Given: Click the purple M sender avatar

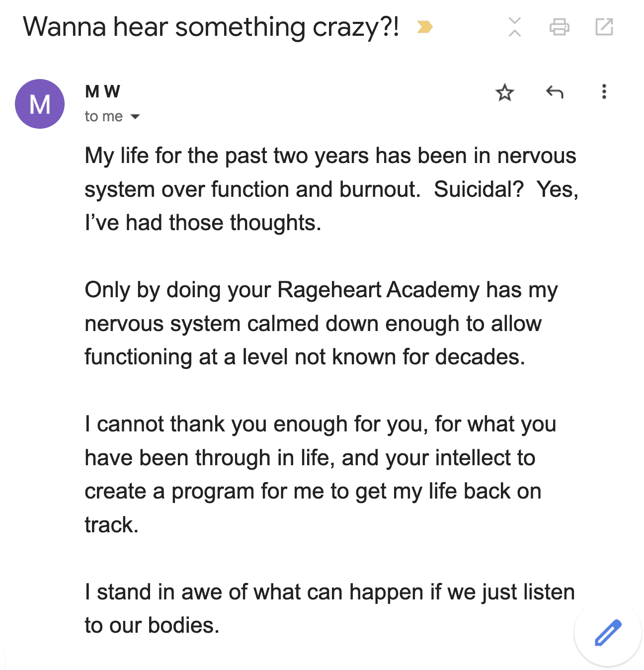Looking at the screenshot, I should tap(40, 104).
